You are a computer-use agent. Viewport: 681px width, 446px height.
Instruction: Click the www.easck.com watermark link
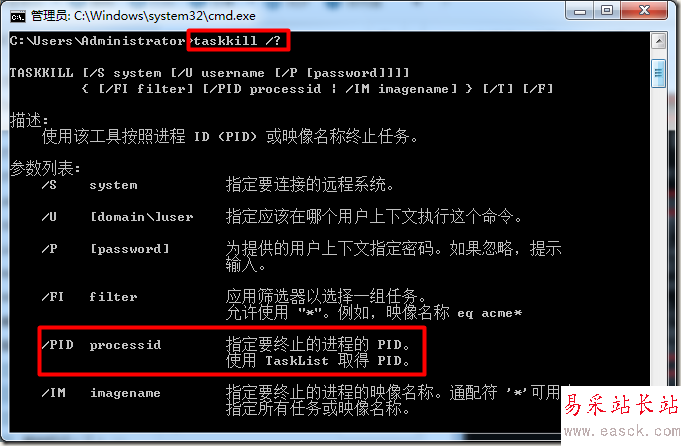tap(622, 431)
